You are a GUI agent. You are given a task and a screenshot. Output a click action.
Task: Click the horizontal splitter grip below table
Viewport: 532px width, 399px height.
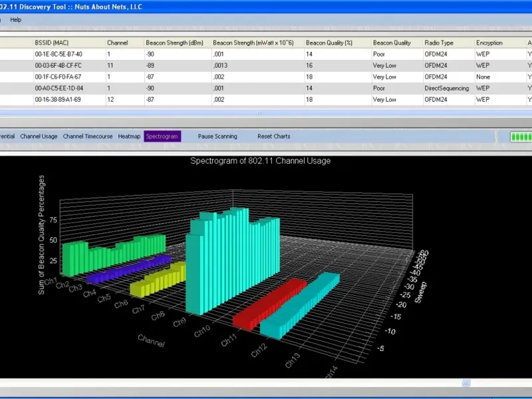pos(259,113)
